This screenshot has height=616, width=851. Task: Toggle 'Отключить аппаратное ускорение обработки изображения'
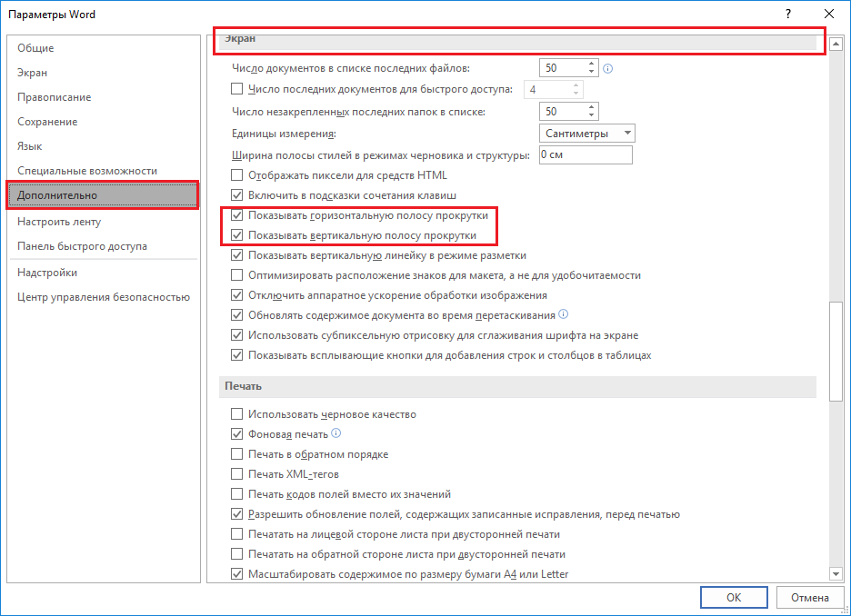[236, 295]
